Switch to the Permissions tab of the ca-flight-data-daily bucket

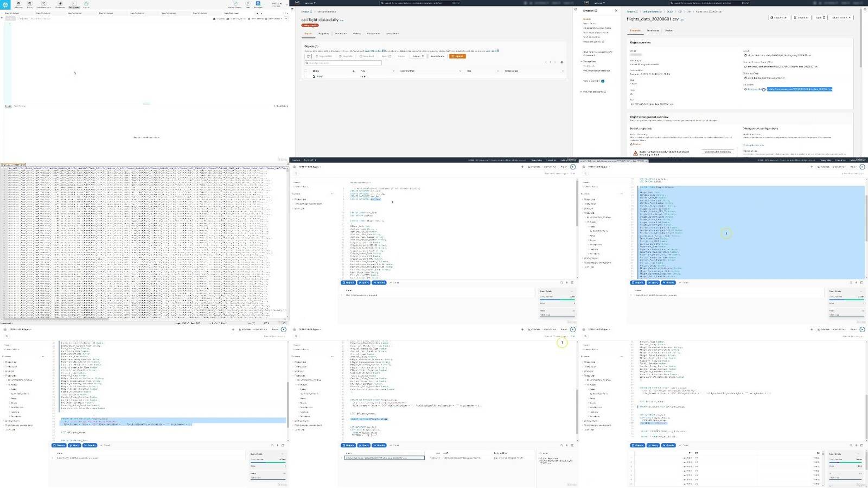(x=341, y=34)
